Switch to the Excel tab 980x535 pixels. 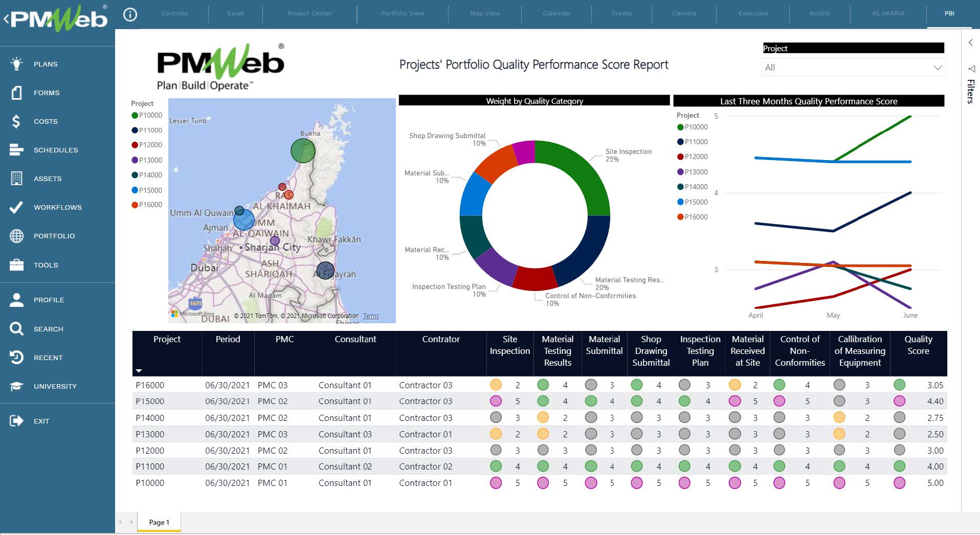pos(235,13)
